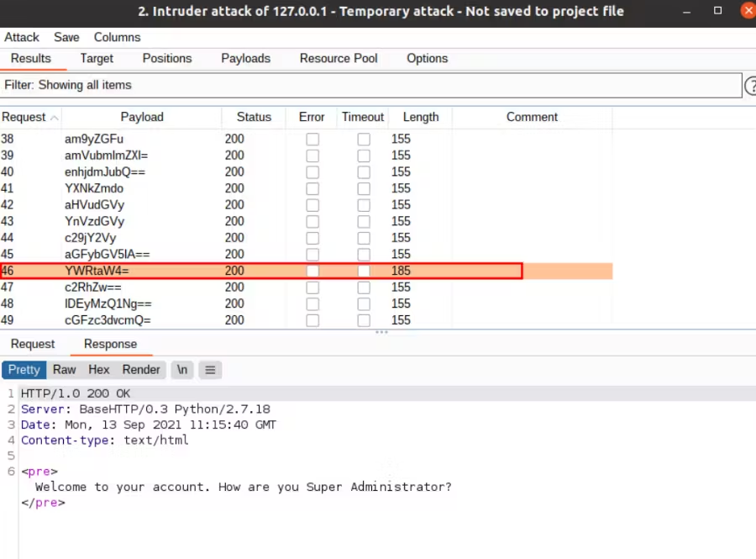Select payload row cGFzc3dvcmQ=
The height and width of the screenshot is (559, 756).
click(306, 319)
